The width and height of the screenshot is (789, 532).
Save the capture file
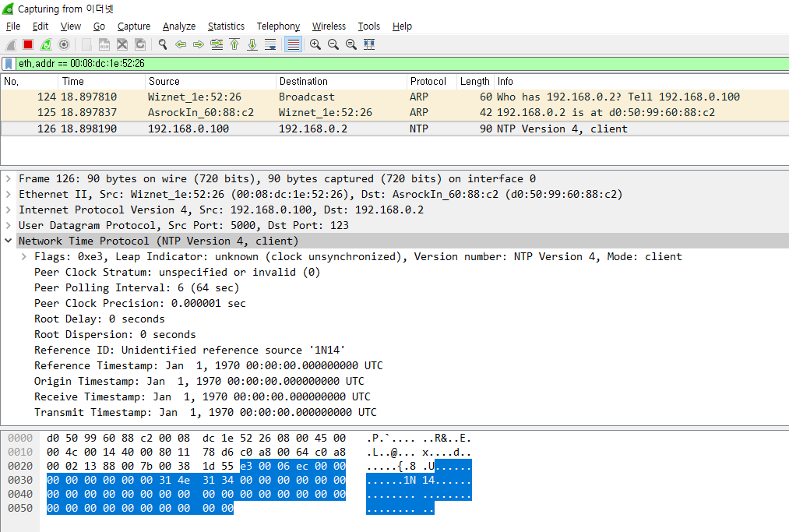point(104,45)
